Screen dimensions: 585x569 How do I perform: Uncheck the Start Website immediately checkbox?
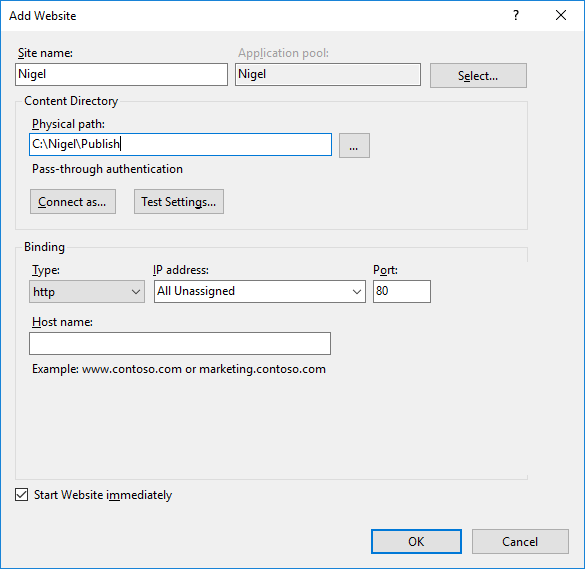pyautogui.click(x=22, y=495)
